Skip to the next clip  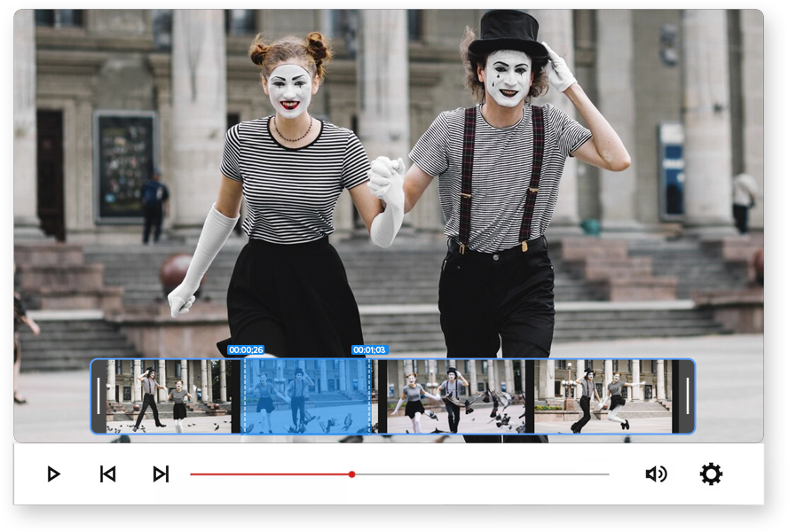tap(161, 474)
